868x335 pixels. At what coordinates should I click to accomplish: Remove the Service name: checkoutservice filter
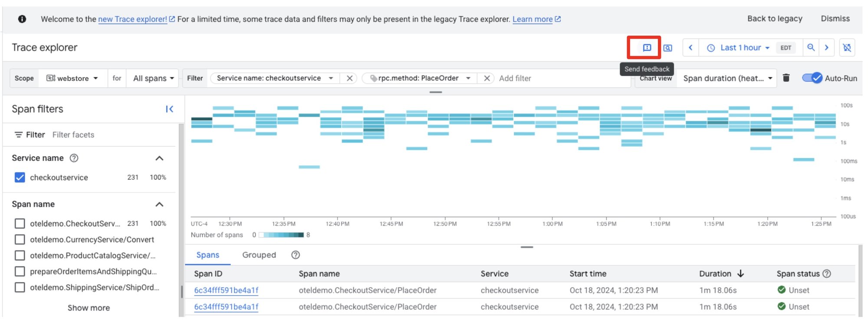pos(349,78)
